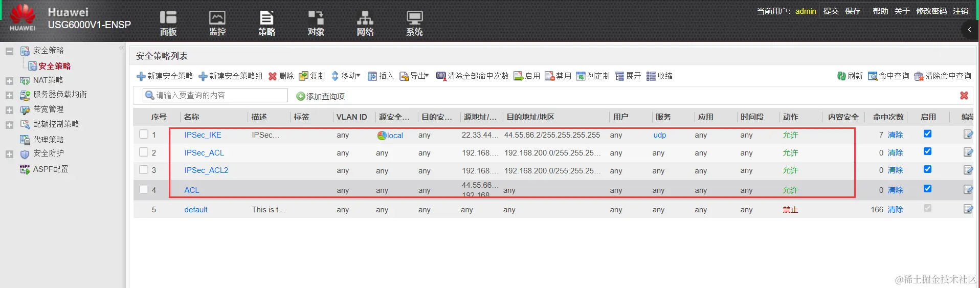Toggle the 启用 checkbox for IPSec_IKE

click(927, 134)
